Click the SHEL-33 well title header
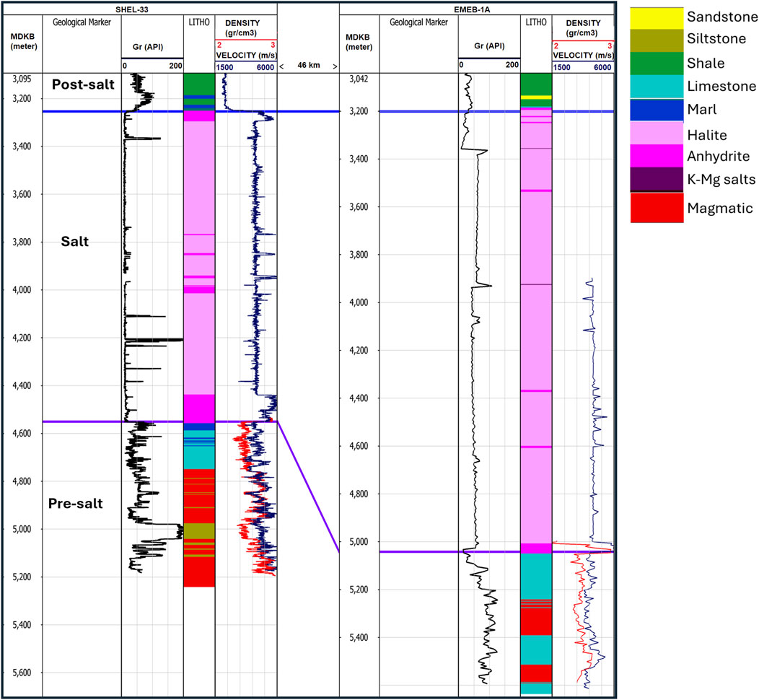The height and width of the screenshot is (700, 759). 159,8
